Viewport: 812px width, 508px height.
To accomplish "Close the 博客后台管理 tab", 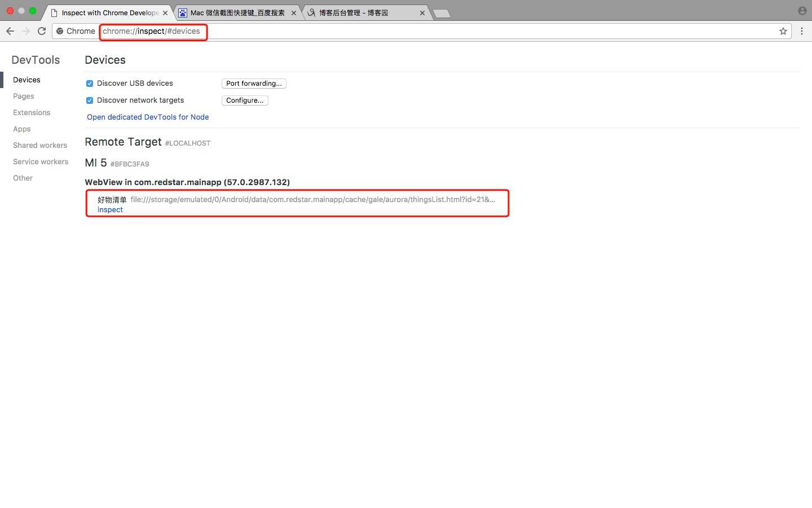I will pyautogui.click(x=422, y=13).
